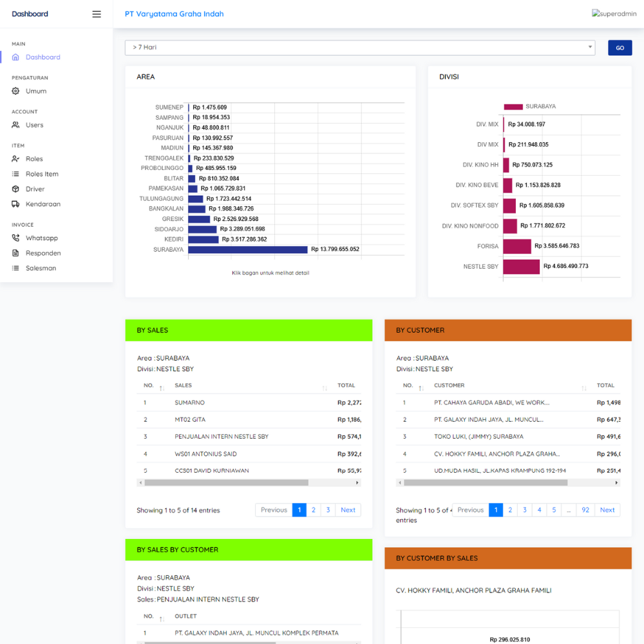644x644 pixels.
Task: Click the Whatsapp phone icon
Action: click(x=16, y=238)
